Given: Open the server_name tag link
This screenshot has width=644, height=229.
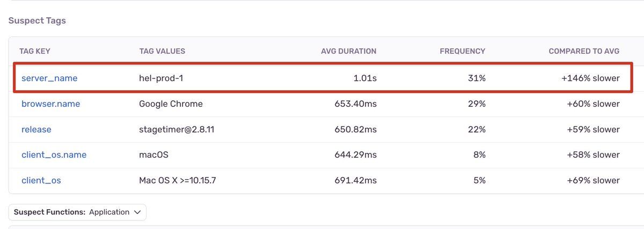Looking at the screenshot, I should (49, 78).
